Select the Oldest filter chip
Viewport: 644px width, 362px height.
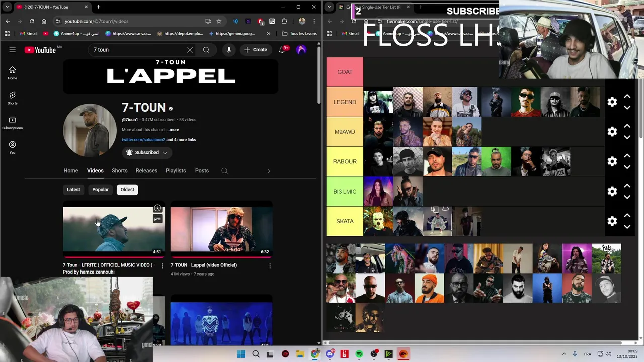point(127,190)
